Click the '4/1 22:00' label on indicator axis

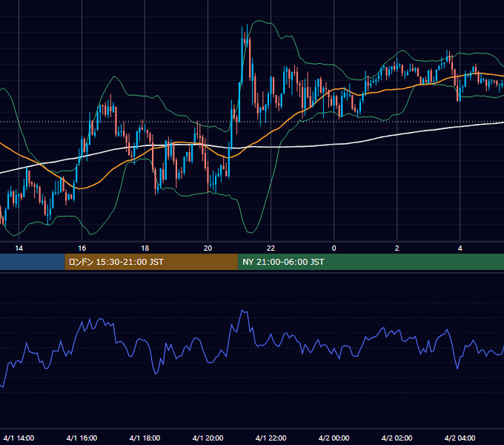271,438
